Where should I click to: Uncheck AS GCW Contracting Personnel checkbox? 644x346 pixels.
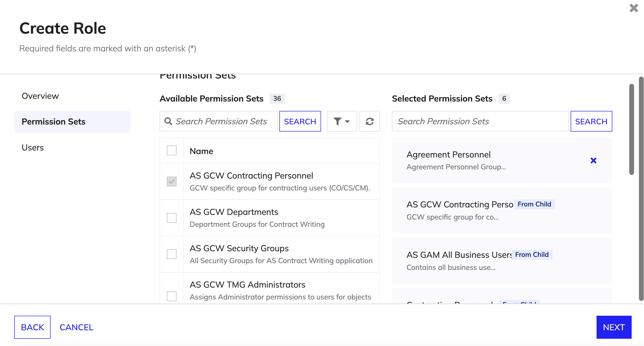pos(171,181)
